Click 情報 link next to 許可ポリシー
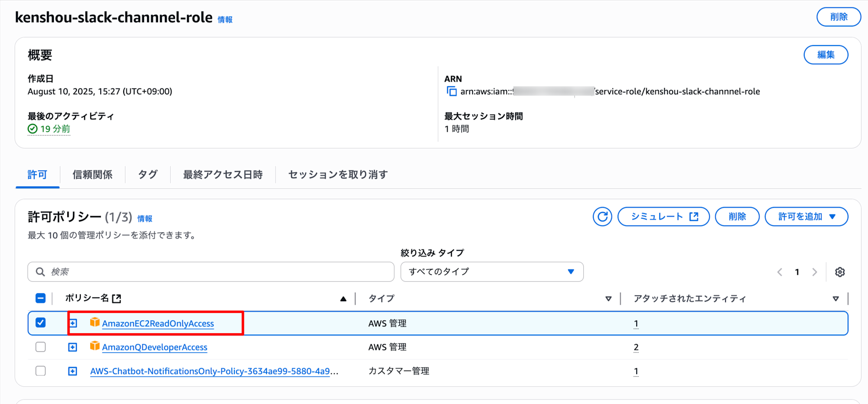 pos(145,219)
